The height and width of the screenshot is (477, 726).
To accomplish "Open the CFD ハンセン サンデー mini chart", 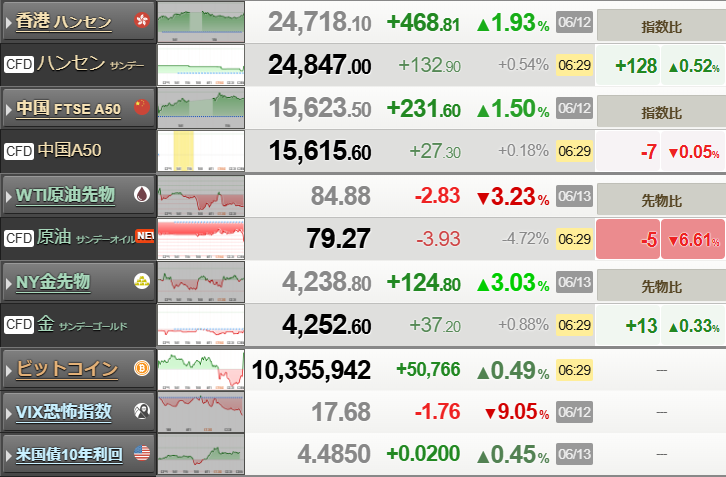I will click(x=201, y=65).
